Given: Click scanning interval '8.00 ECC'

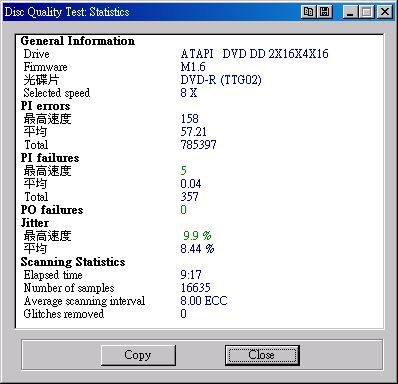Looking at the screenshot, I should coord(204,301).
